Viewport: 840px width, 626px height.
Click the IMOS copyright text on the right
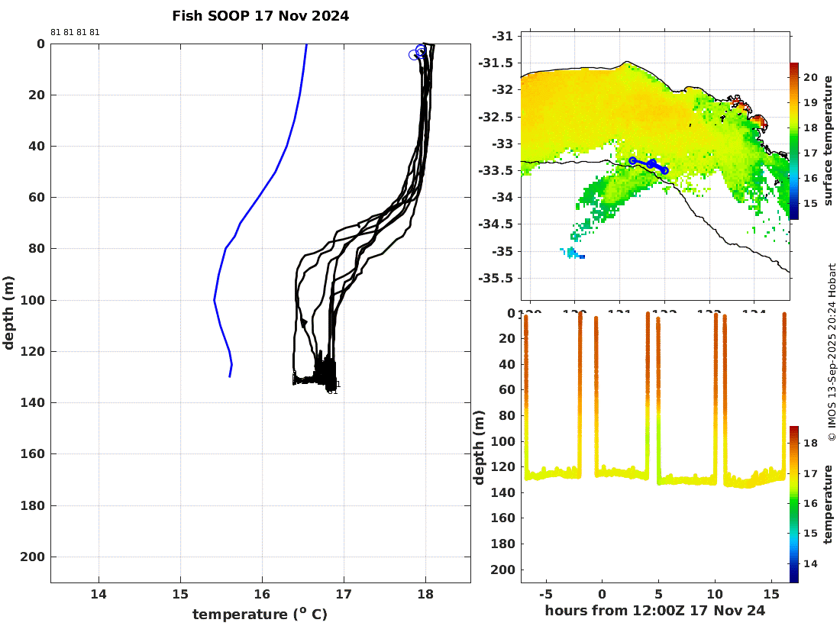[x=832, y=352]
